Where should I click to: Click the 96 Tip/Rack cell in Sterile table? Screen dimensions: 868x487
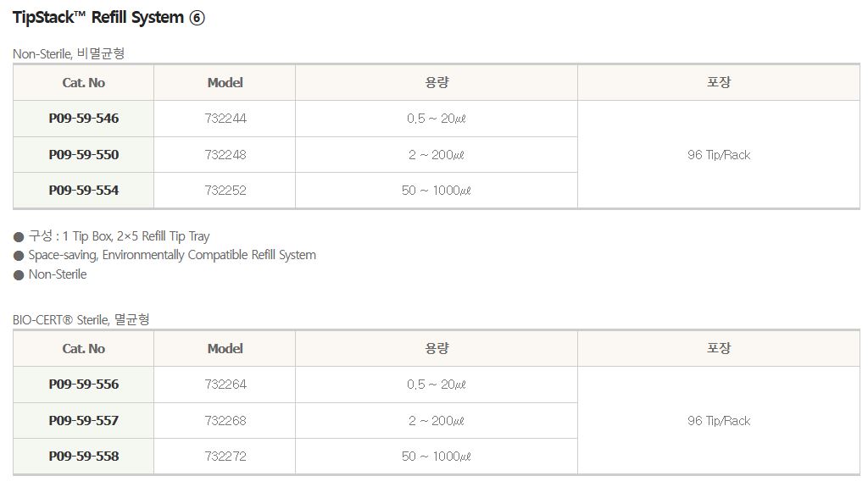coord(719,421)
